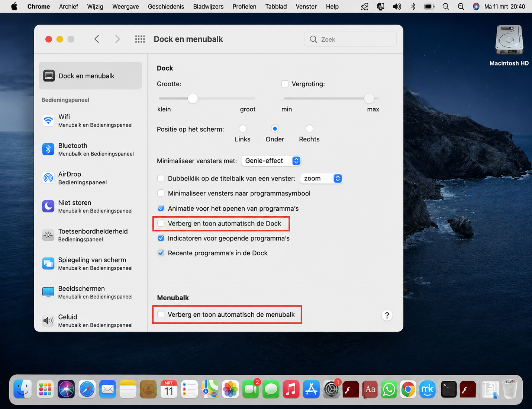The height and width of the screenshot is (409, 532).
Task: Click the Zoek search field
Action: (x=350, y=39)
